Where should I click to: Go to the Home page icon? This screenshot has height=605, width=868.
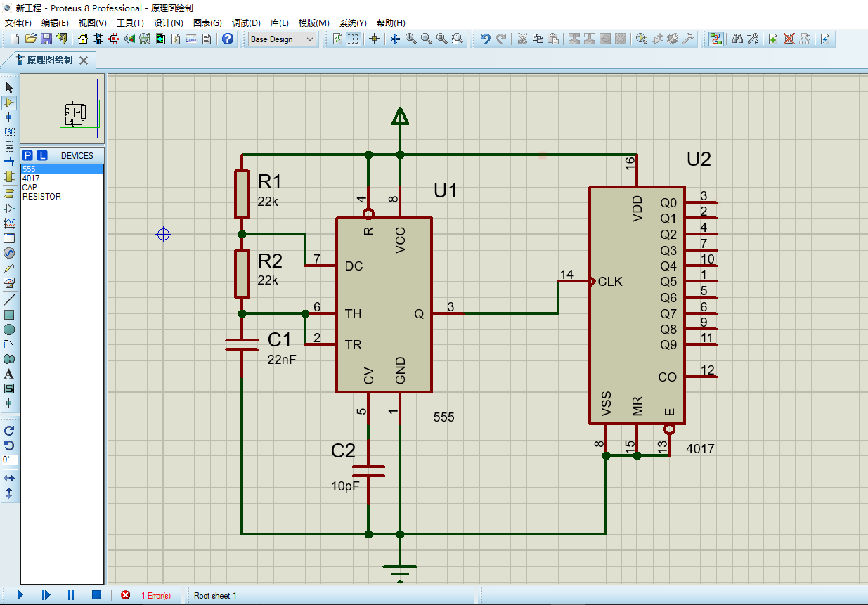click(83, 39)
